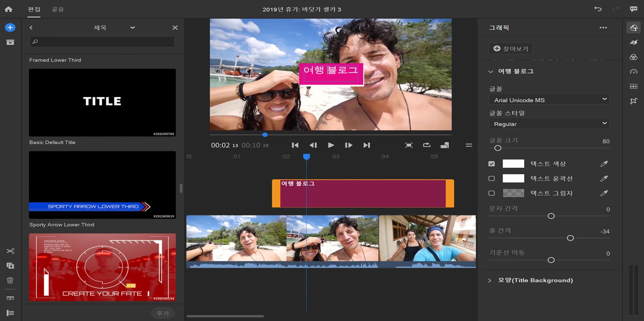Open the Color panel icon
Image resolution: width=644 pixels, height=321 pixels.
(634, 57)
